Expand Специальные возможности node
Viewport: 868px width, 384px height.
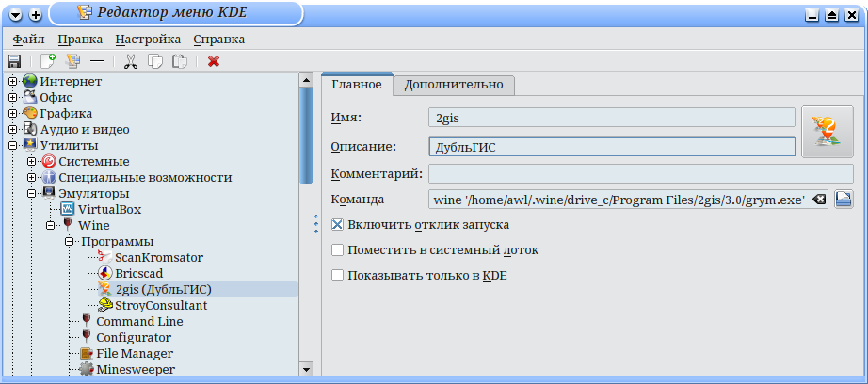(x=32, y=178)
